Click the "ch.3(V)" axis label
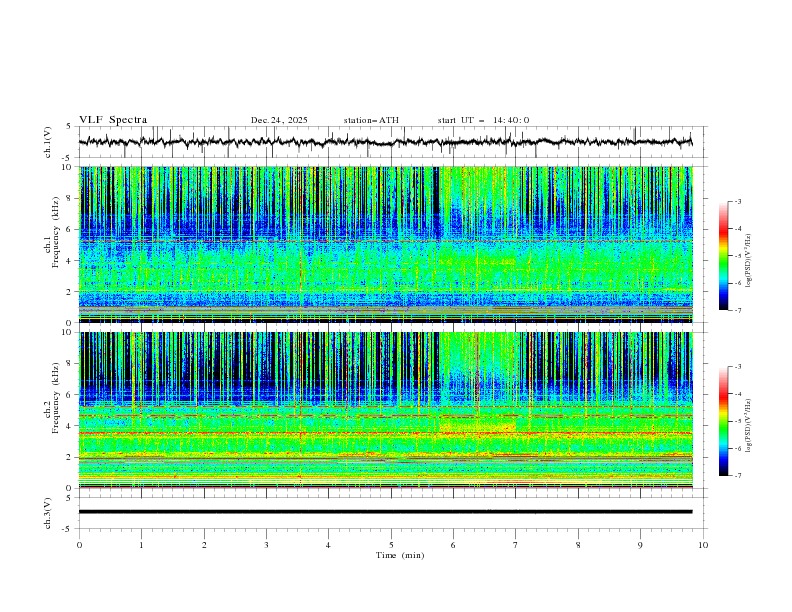The width and height of the screenshot is (792, 612). (x=48, y=513)
